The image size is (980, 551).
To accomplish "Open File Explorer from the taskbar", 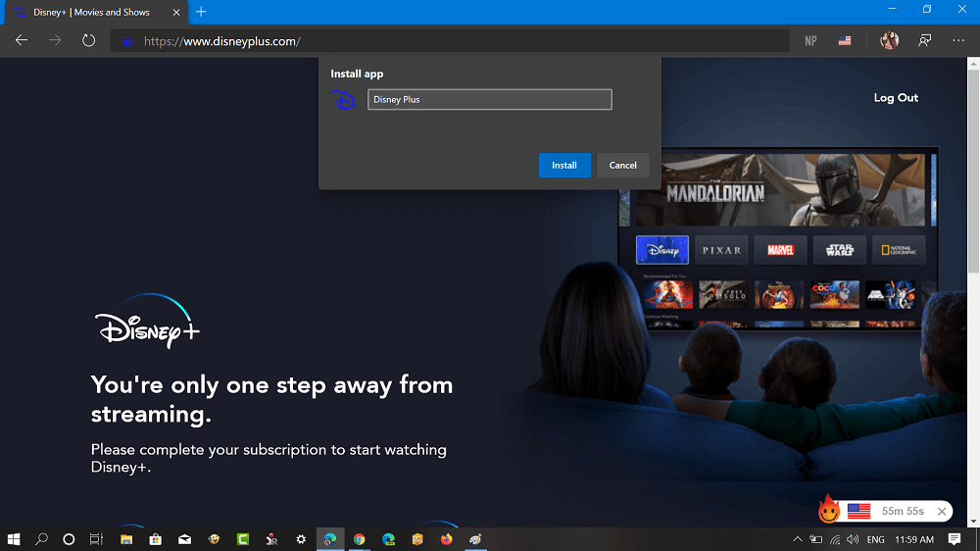I will 126,539.
